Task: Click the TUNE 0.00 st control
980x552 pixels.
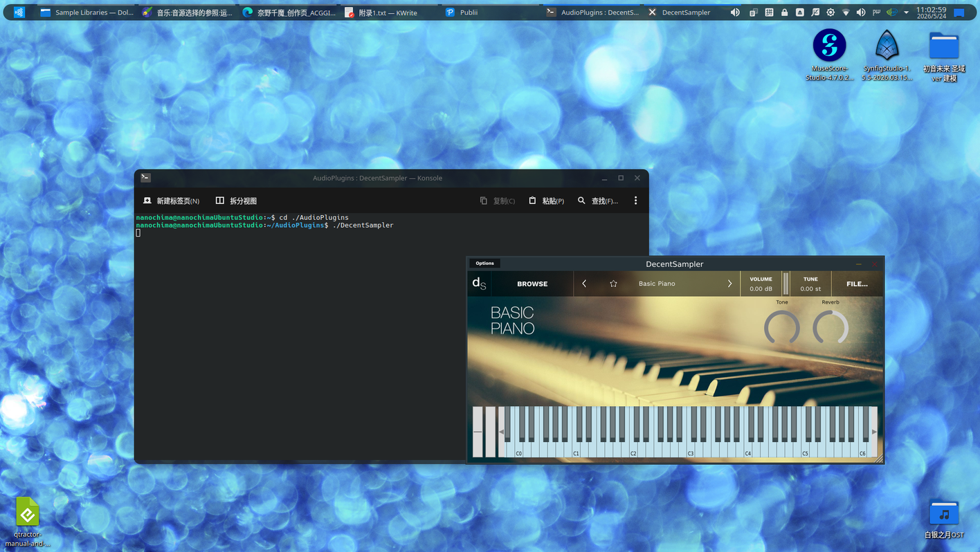Action: click(810, 284)
